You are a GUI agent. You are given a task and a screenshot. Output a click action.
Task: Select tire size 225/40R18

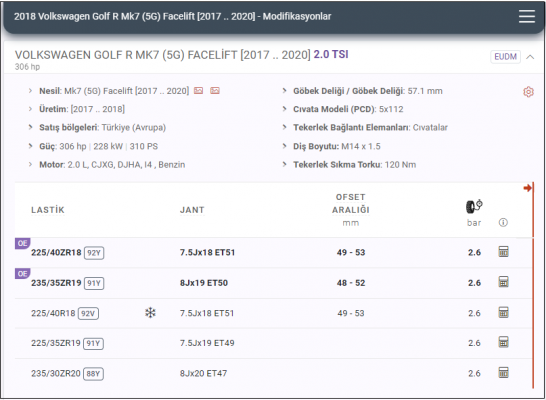tap(53, 313)
